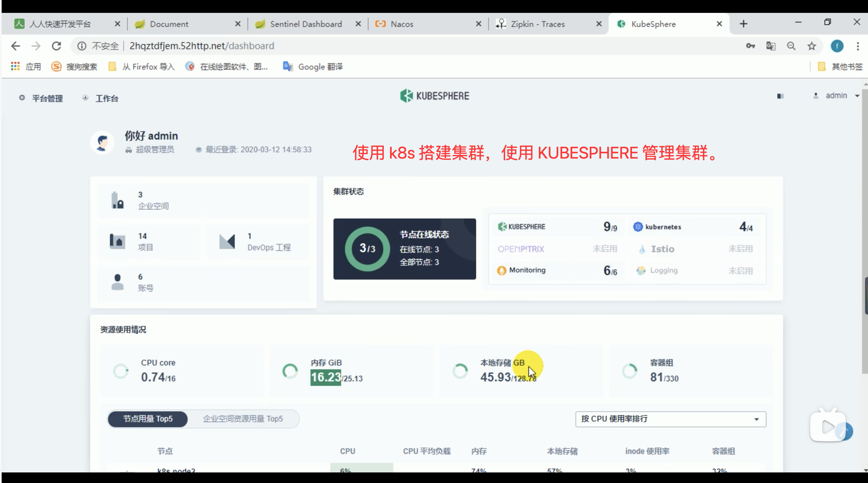Click the Google translate icon in address bar
This screenshot has height=483, width=868.
pyautogui.click(x=770, y=46)
